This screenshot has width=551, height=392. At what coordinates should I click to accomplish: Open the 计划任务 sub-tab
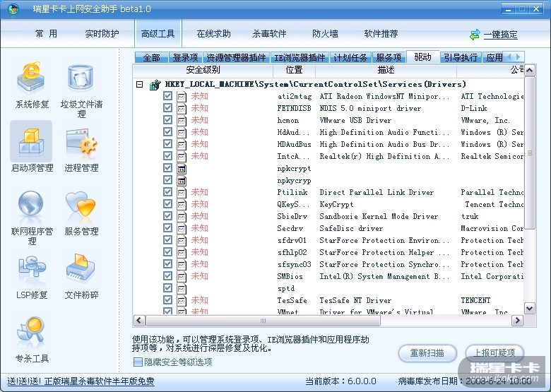point(350,57)
